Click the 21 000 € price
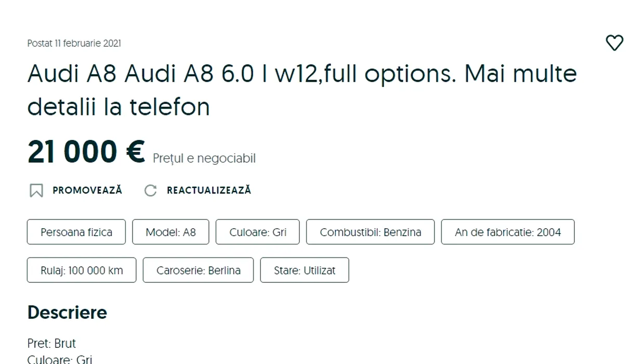This screenshot has width=644, height=364. pos(86,152)
